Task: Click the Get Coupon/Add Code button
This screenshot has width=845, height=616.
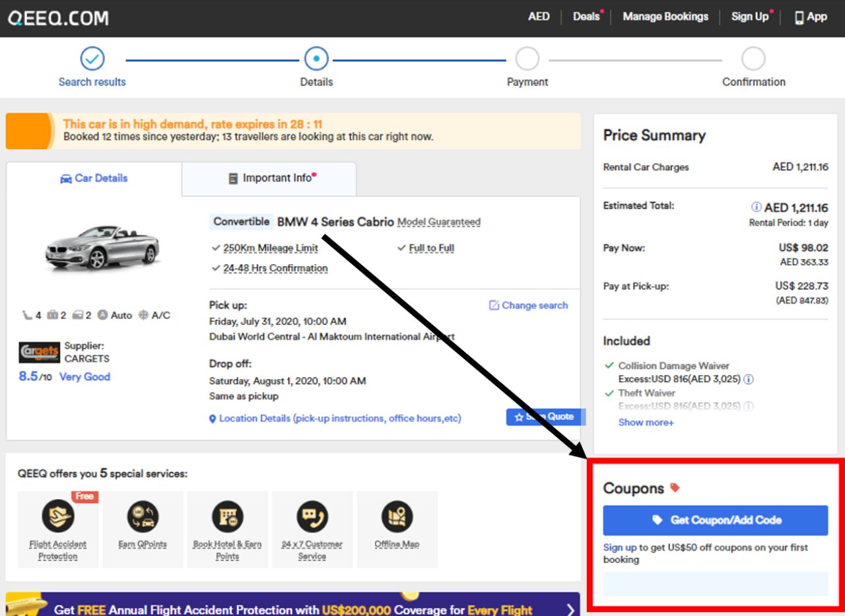Action: [716, 520]
